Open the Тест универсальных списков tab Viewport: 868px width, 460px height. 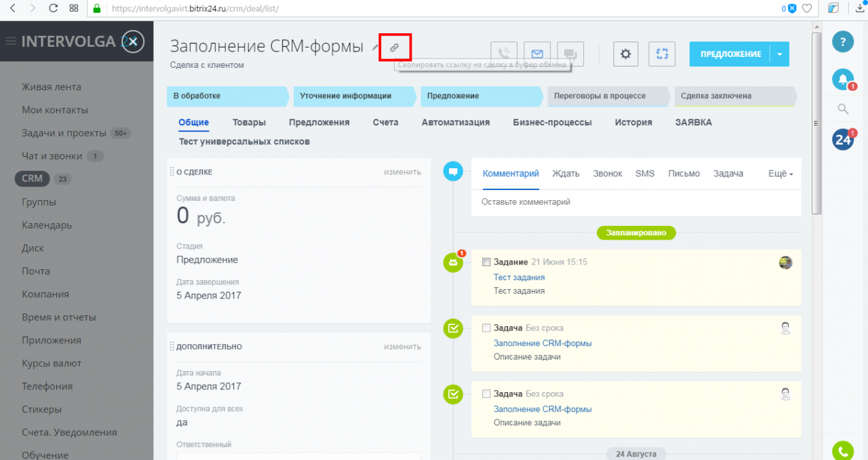point(244,142)
